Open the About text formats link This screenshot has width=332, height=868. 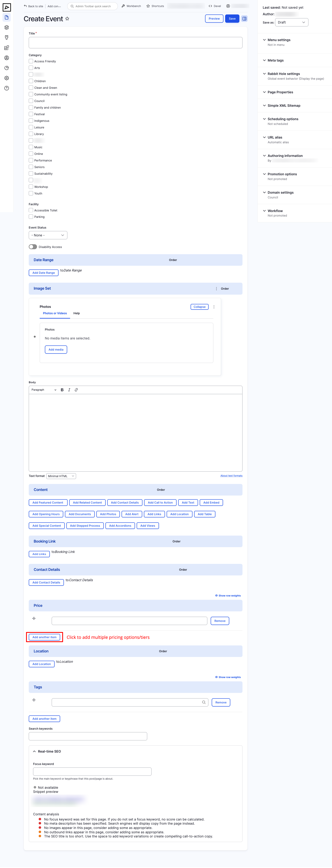coord(231,476)
